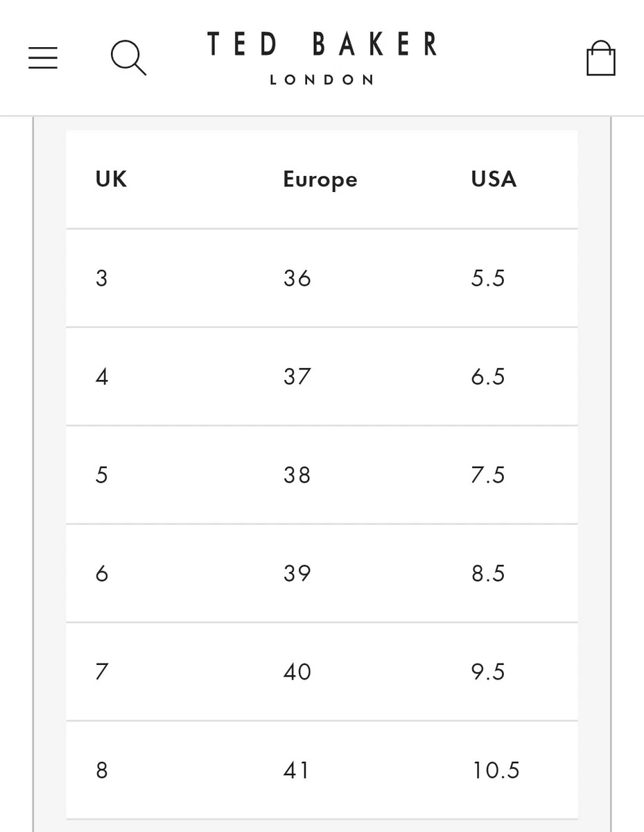Click Europe size 36 cell
Image resolution: width=644 pixels, height=832 pixels.
[x=297, y=279]
